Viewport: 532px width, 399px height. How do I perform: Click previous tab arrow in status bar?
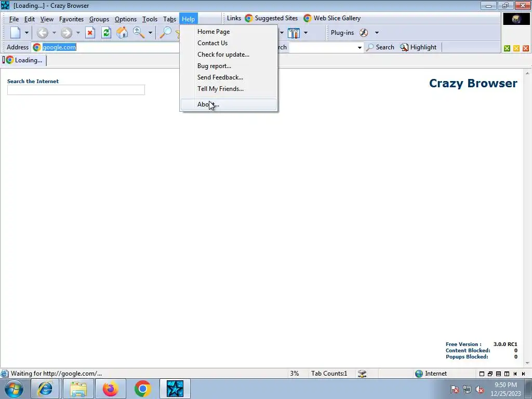pyautogui.click(x=515, y=374)
